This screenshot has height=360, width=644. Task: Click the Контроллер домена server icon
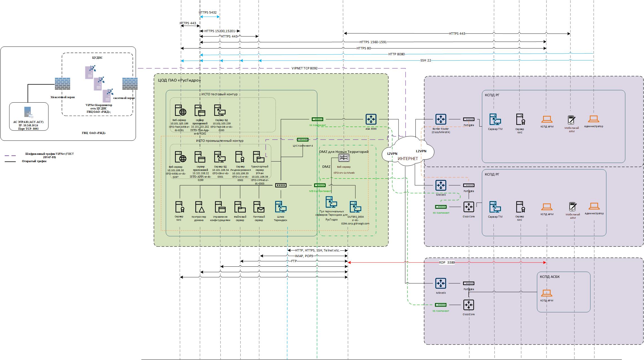point(200,207)
